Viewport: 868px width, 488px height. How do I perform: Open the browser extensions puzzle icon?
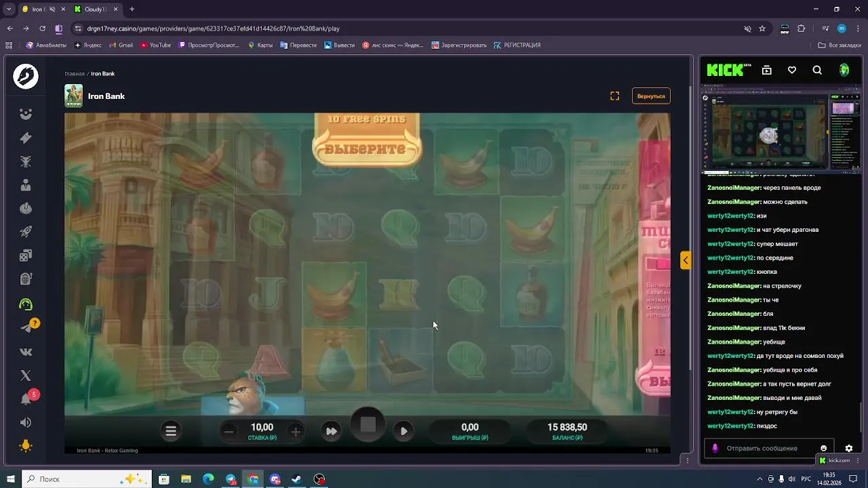801,28
